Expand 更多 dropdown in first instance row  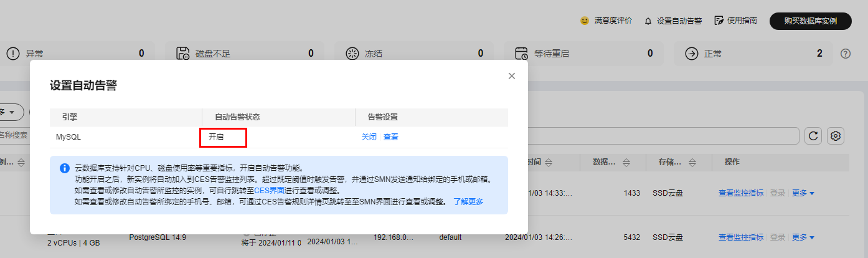click(803, 193)
